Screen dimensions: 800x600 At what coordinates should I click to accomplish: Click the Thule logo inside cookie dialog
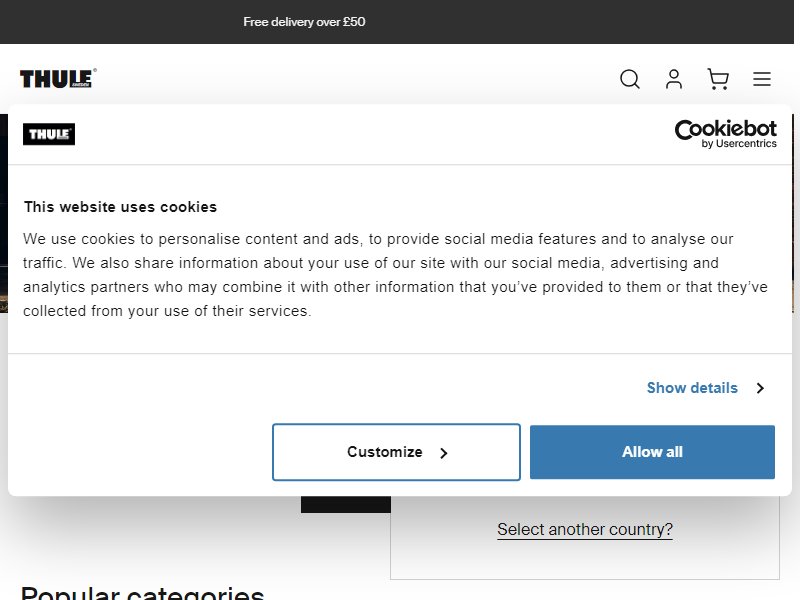pos(49,134)
